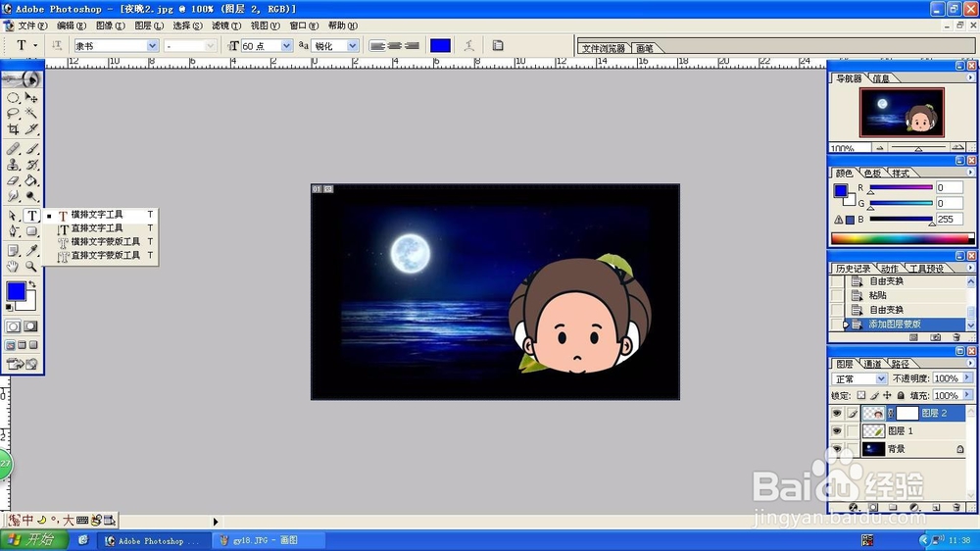Screen dimensions: 980x551
Task: Switch to 通道 tab
Action: point(872,364)
